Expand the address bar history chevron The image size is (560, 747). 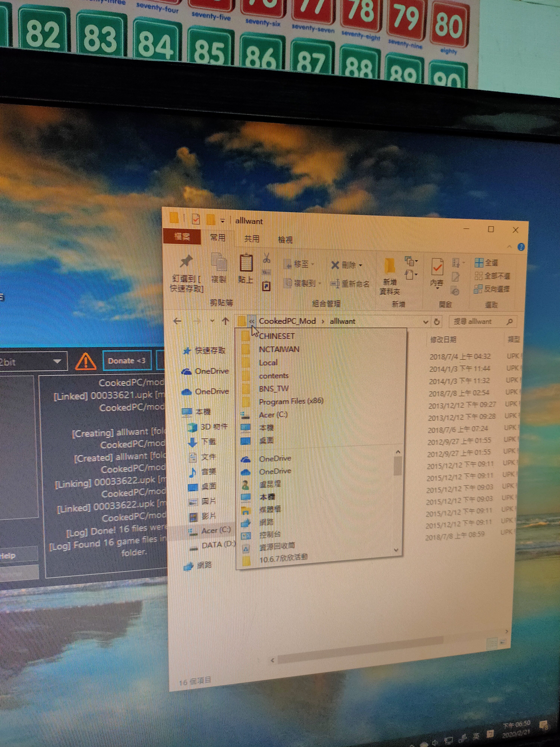tap(425, 322)
